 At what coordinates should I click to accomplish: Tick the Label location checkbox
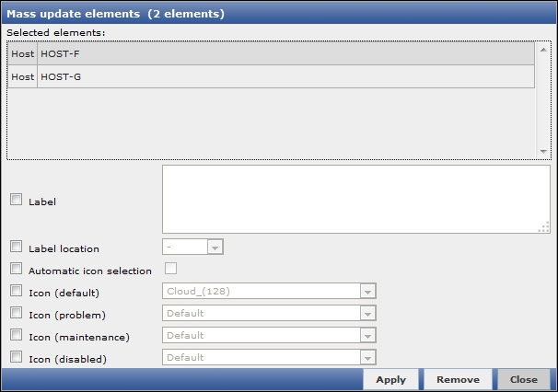[16, 247]
